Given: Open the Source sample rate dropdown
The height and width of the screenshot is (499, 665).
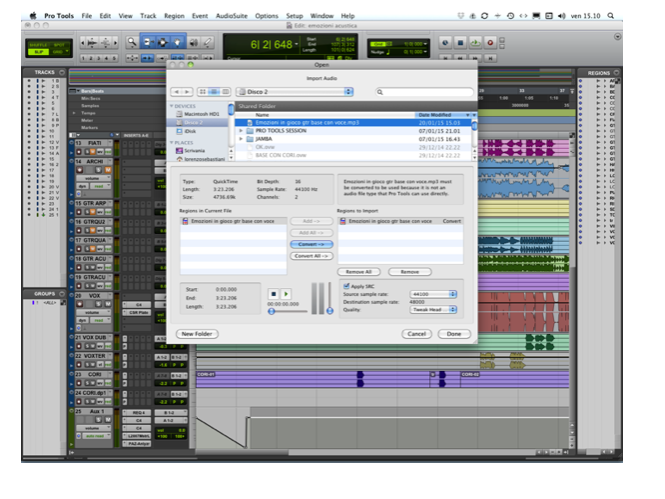Looking at the screenshot, I should click(x=433, y=294).
